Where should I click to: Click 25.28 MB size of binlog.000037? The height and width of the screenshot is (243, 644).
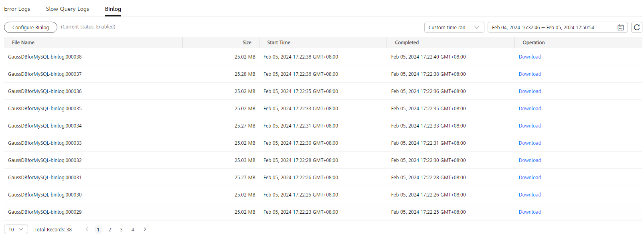click(245, 74)
